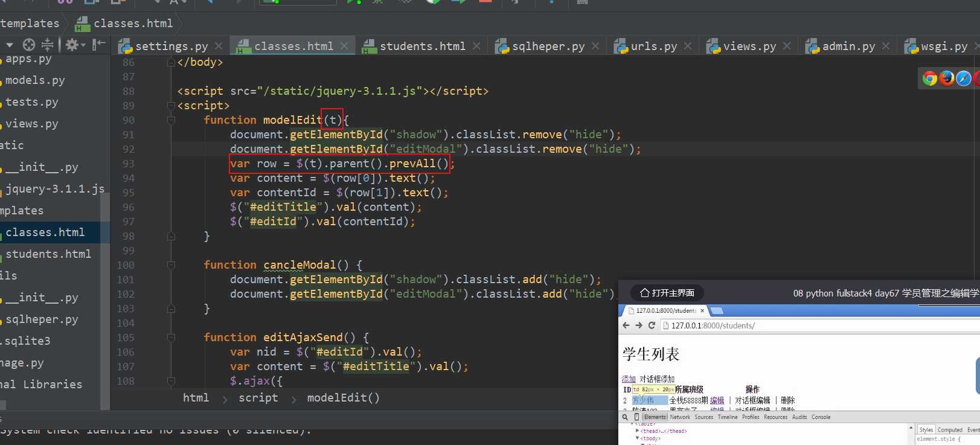
Task: Switch to the students.html tab
Action: coord(422,46)
